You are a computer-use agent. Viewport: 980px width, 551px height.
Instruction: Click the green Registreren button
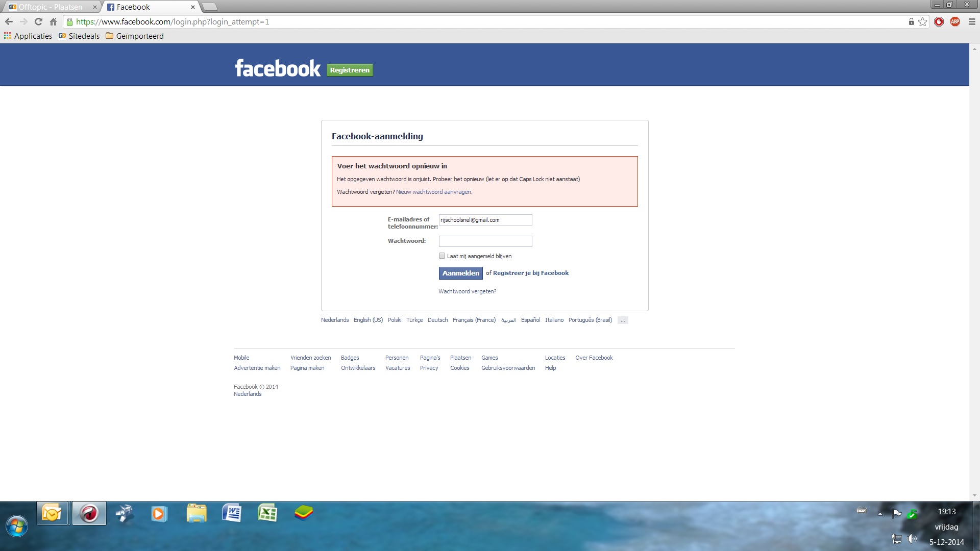pos(350,70)
